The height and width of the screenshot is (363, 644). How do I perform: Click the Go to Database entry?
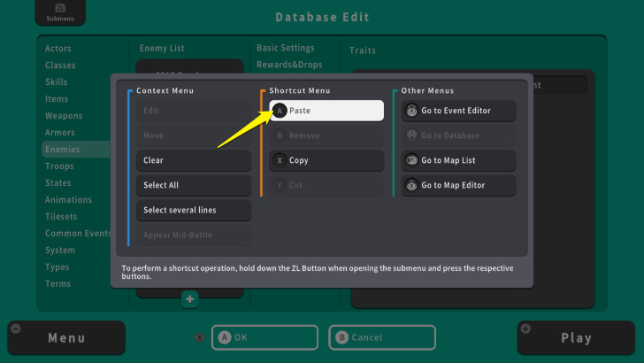click(458, 135)
